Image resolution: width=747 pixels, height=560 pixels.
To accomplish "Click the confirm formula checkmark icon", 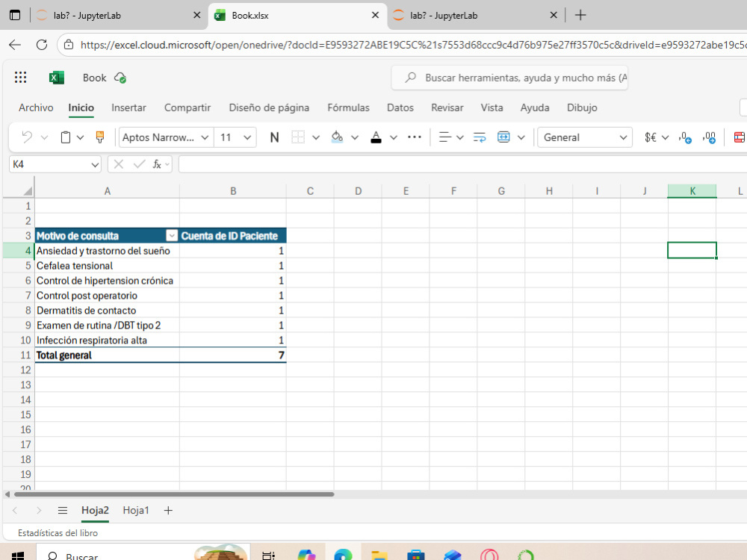I will pyautogui.click(x=139, y=164).
